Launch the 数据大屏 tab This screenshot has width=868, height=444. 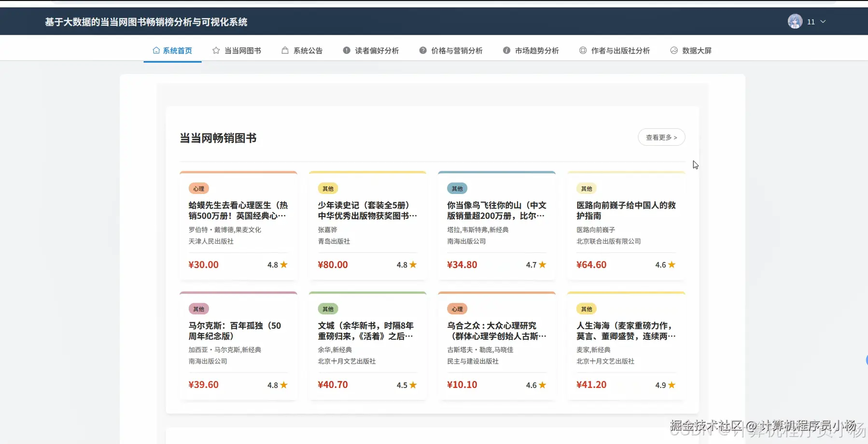[691, 51]
